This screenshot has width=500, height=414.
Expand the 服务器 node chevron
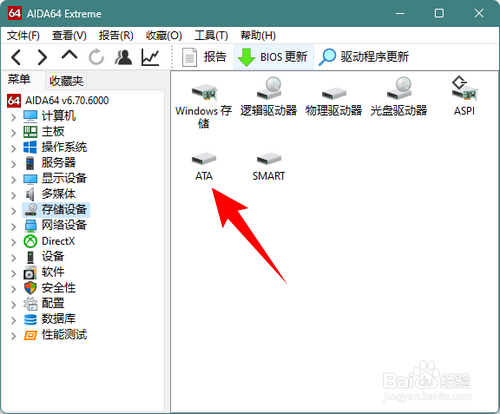click(x=13, y=164)
